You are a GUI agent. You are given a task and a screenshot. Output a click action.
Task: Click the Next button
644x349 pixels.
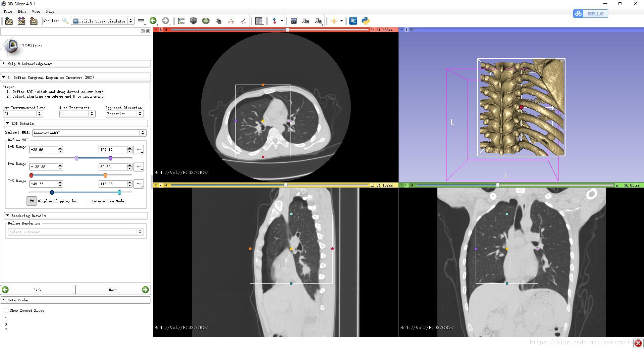(113, 290)
